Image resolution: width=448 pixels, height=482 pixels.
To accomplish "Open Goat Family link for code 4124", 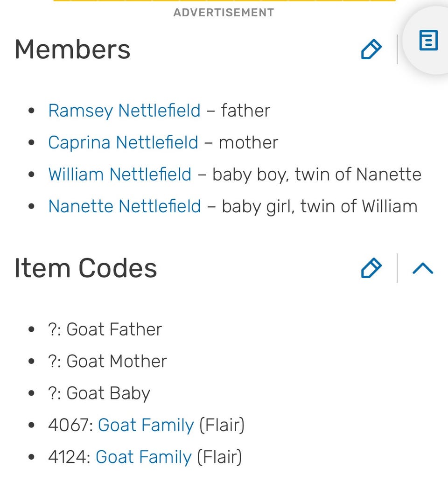I will pyautogui.click(x=144, y=457).
